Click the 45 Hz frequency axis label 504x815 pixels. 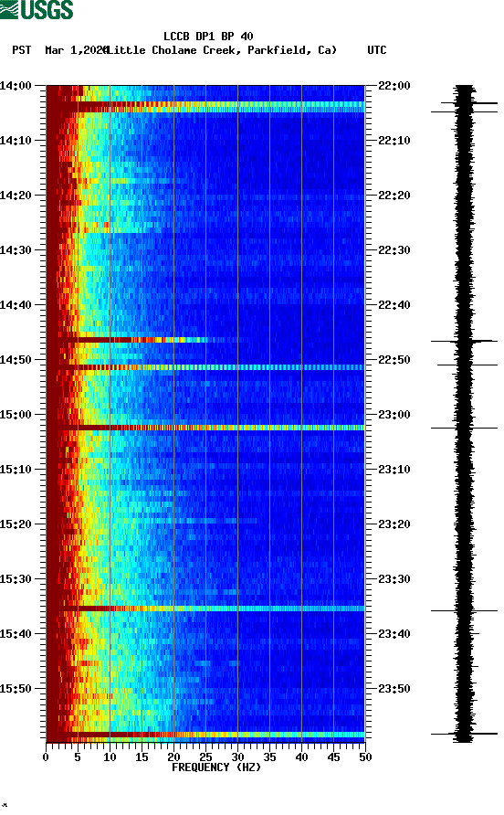click(333, 757)
